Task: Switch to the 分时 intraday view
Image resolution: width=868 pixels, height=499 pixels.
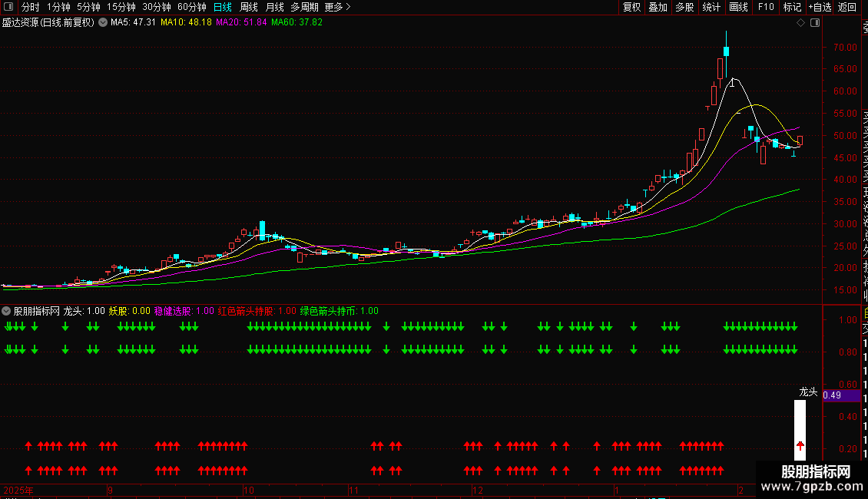Action: (30, 7)
